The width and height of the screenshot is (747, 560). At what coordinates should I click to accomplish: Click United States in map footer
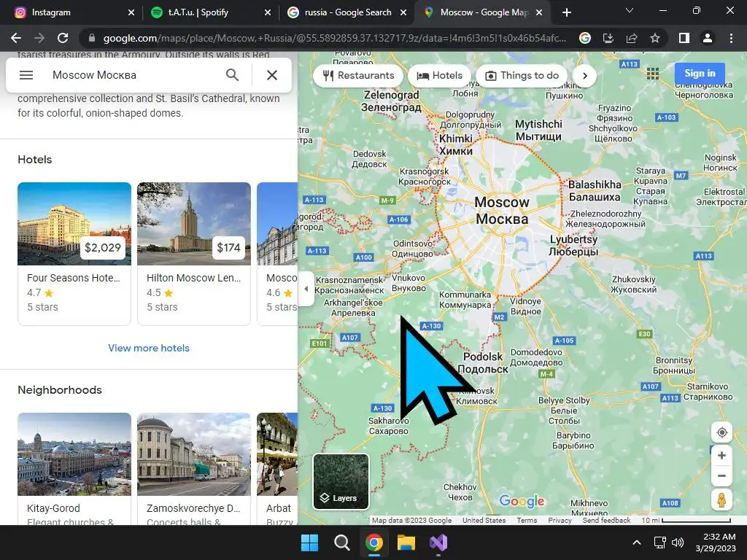click(484, 521)
